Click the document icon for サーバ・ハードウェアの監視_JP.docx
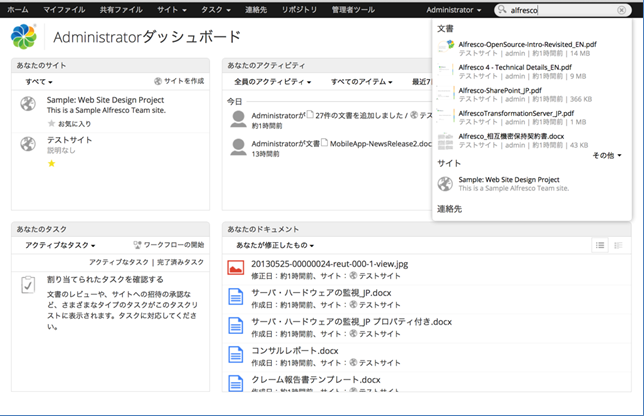Viewport: 644px width, 416px height. (x=236, y=296)
